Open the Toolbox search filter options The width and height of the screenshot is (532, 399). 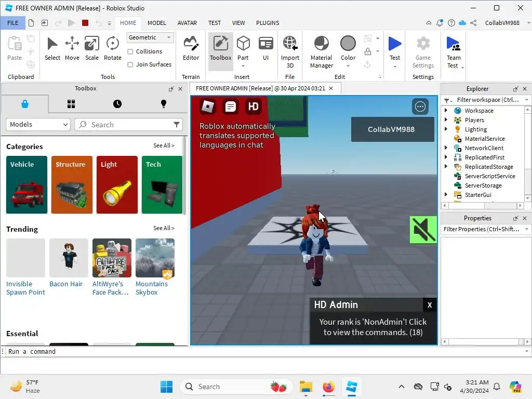tap(177, 125)
